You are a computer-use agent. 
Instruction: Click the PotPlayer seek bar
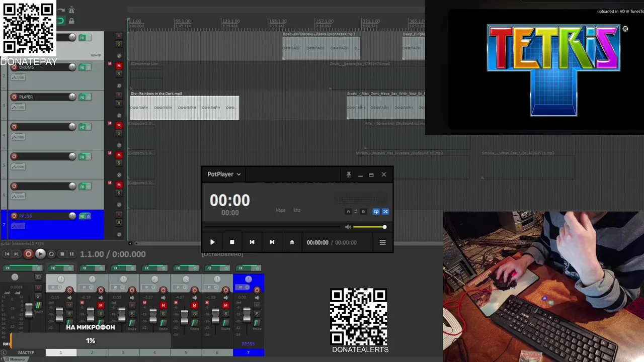tap(272, 227)
